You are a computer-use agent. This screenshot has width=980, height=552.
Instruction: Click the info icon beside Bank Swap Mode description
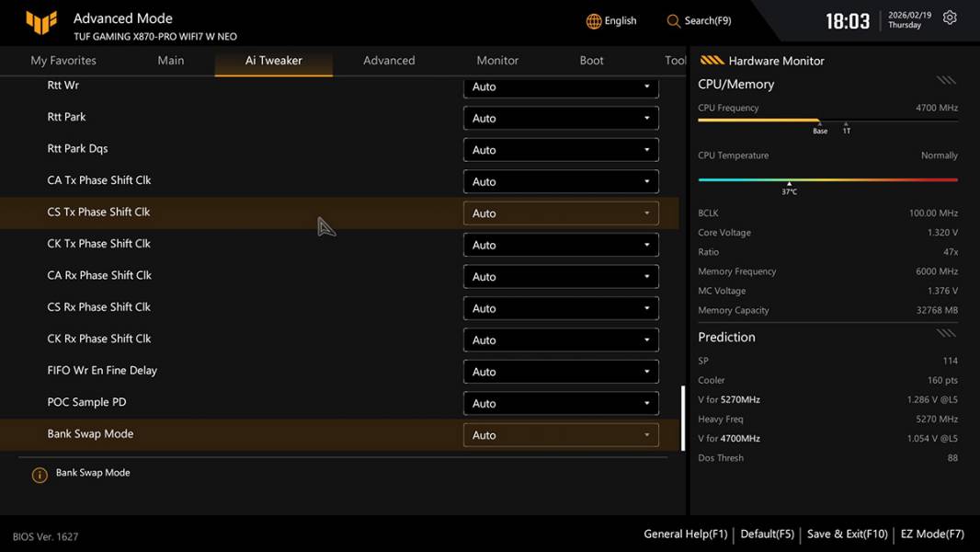point(40,475)
